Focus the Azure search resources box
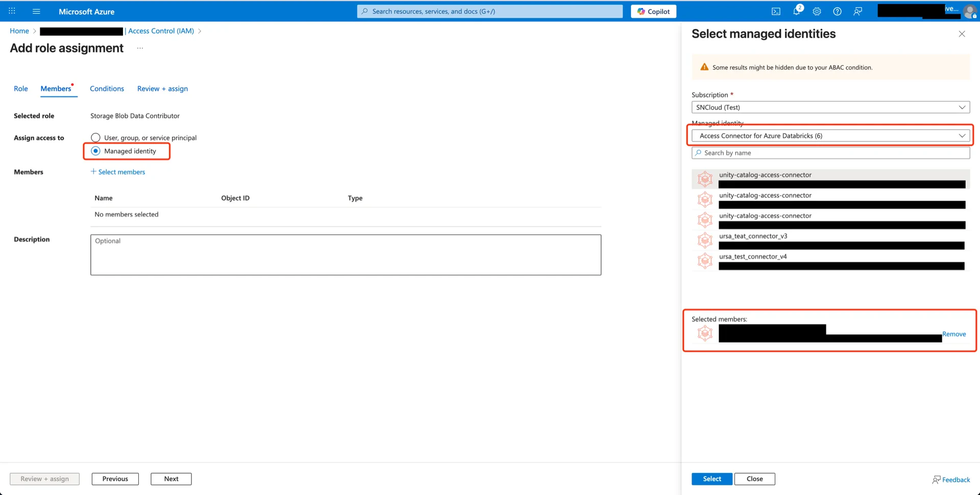Viewport: 980px width, 495px height. pyautogui.click(x=490, y=11)
